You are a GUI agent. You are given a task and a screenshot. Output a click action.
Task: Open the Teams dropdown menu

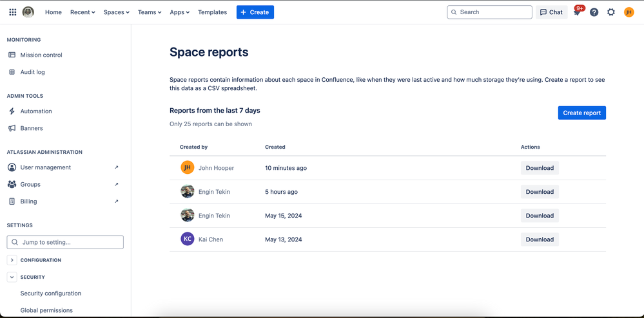pyautogui.click(x=150, y=12)
